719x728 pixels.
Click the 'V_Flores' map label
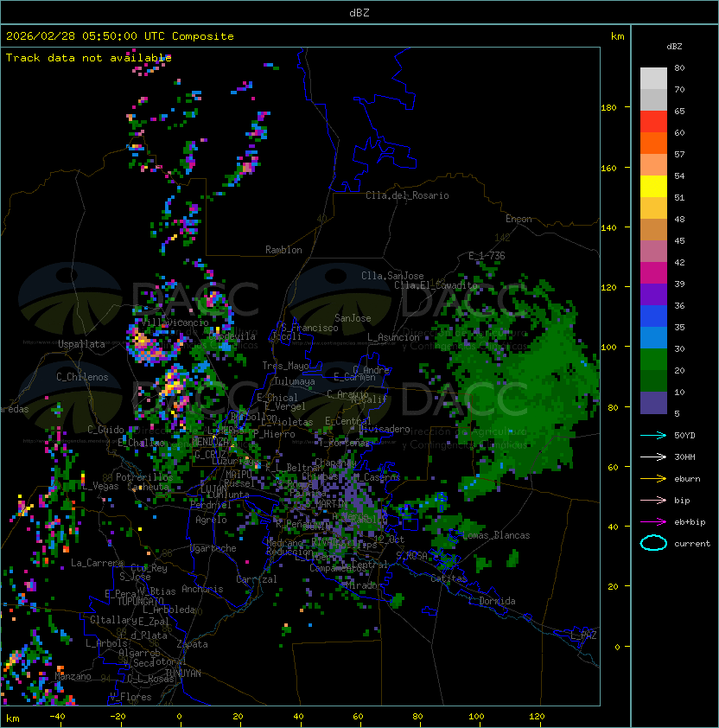tap(130, 697)
